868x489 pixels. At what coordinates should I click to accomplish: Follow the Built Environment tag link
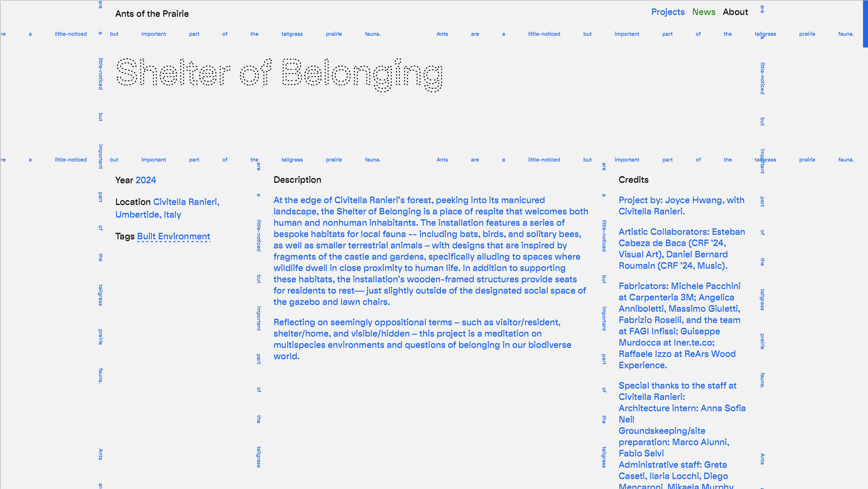pyautogui.click(x=173, y=236)
